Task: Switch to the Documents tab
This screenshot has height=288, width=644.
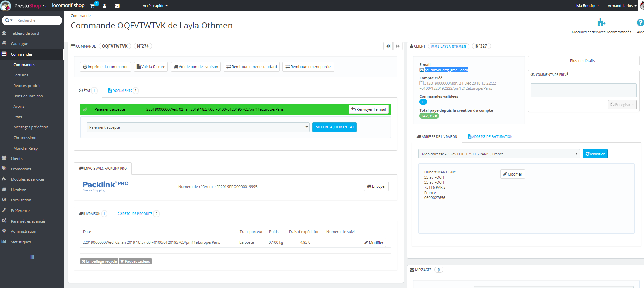Action: tap(122, 91)
